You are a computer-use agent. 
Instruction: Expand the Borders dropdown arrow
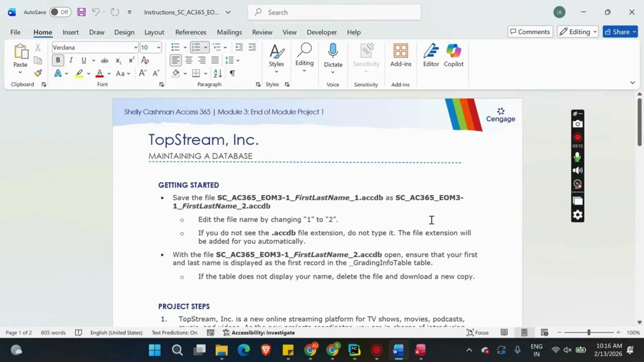tap(205, 73)
